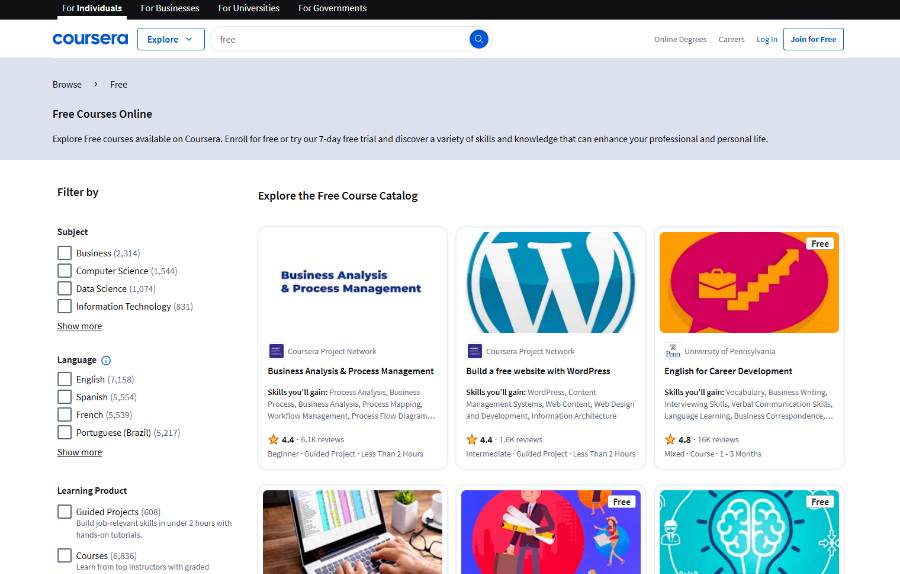Click the Business Analysis course thumbnail image
The image size is (900, 574).
[x=352, y=282]
